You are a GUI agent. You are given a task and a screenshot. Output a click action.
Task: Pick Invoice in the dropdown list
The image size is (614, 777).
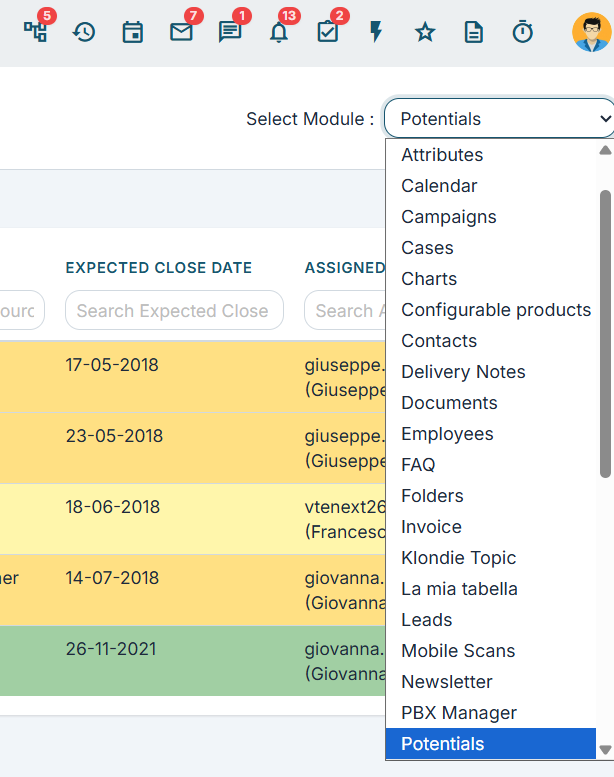coord(431,527)
